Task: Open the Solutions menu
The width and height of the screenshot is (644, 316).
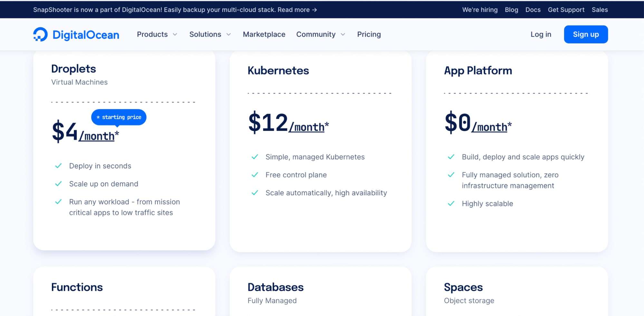Action: 205,34
